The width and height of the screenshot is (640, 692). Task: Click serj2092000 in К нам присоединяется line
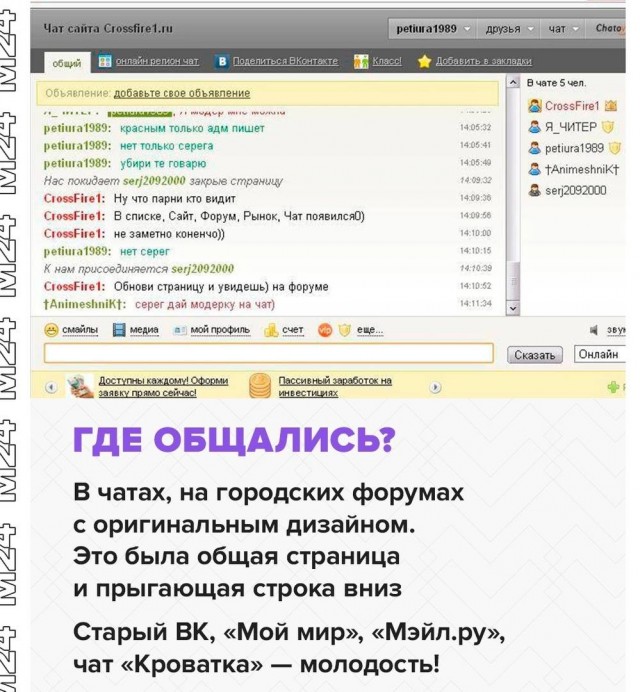203,269
